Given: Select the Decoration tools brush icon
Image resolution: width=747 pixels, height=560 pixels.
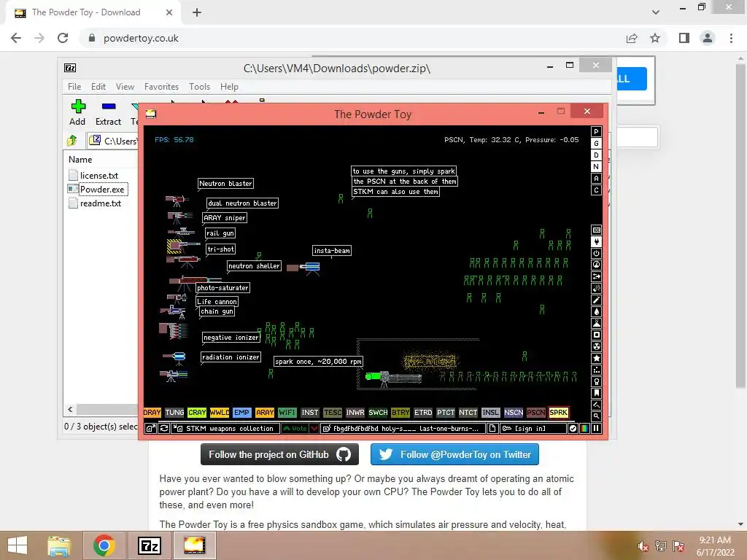Looking at the screenshot, I should (596, 405).
